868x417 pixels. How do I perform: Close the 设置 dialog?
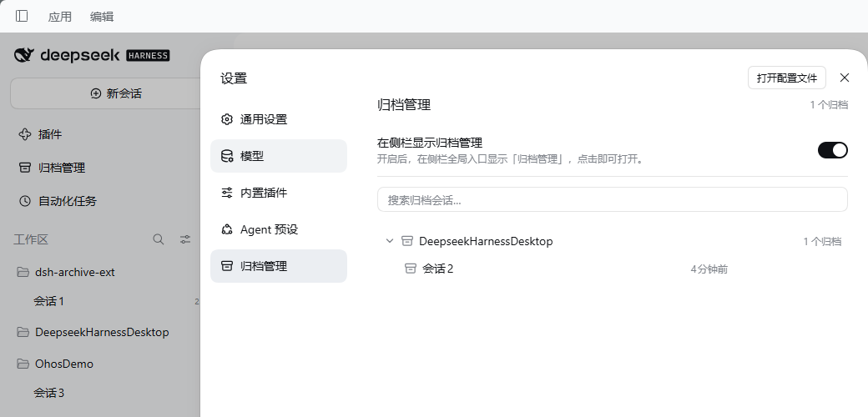tap(844, 78)
